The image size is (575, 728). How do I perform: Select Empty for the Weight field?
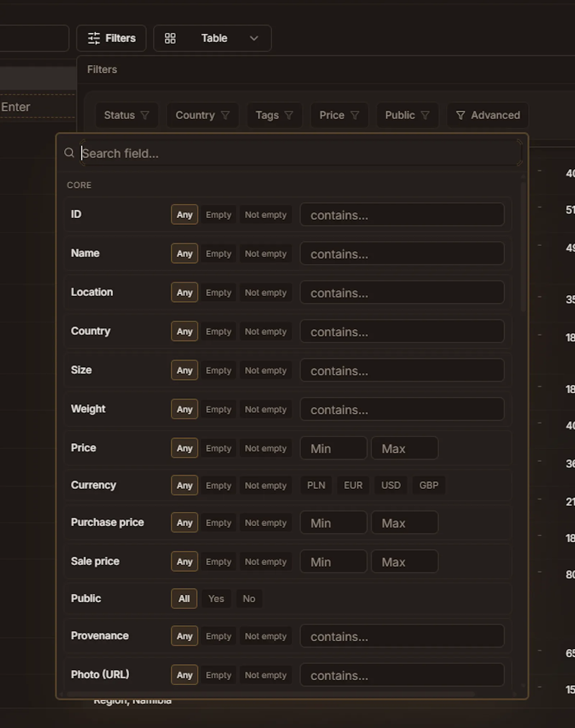218,409
